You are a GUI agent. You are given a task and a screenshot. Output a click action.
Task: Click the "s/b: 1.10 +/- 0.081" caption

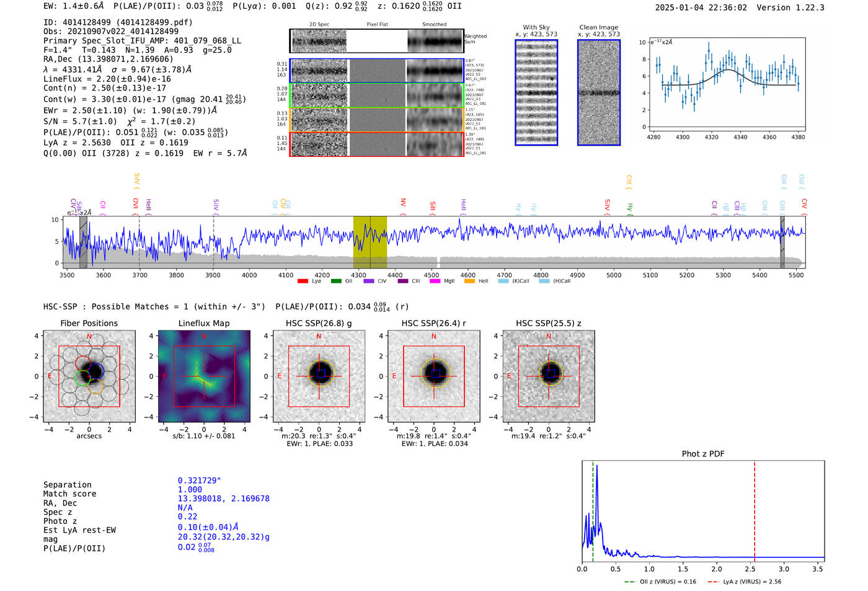tap(204, 436)
